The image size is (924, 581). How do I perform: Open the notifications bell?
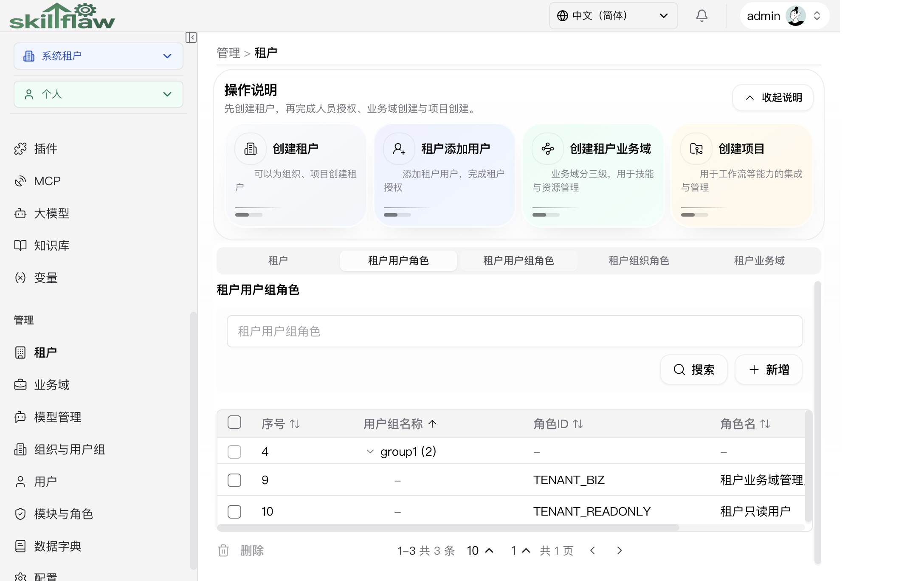click(x=701, y=16)
